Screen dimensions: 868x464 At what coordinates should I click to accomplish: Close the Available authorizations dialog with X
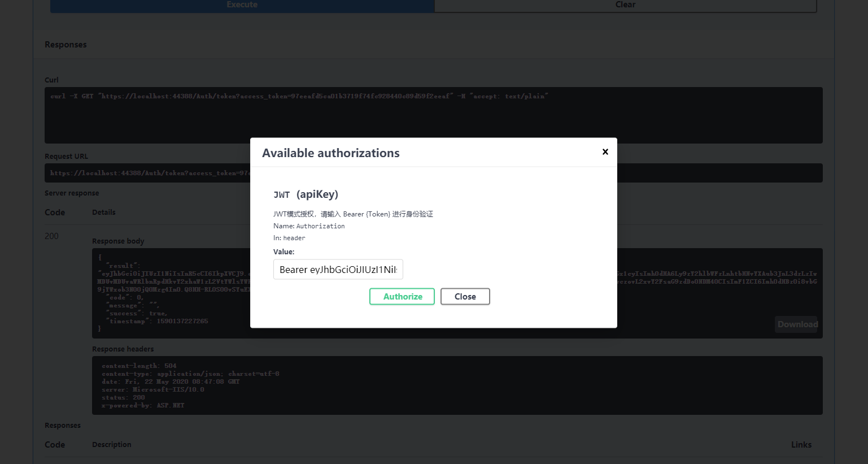[605, 151]
